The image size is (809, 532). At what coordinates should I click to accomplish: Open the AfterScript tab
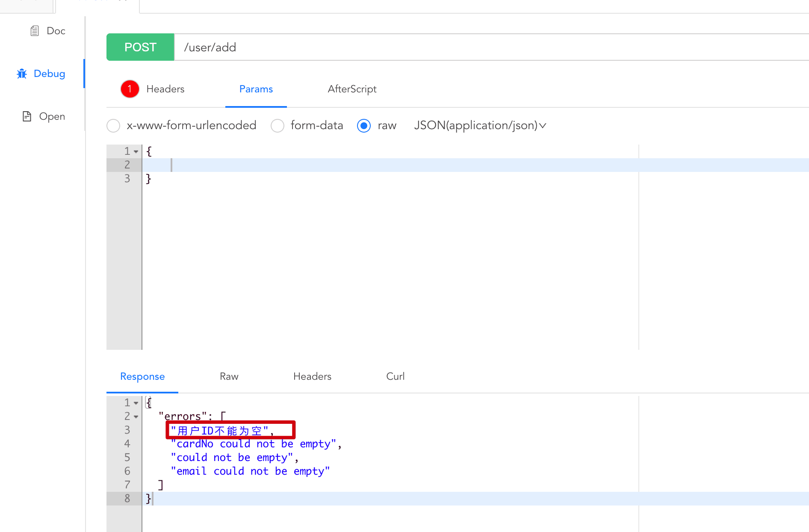click(352, 89)
